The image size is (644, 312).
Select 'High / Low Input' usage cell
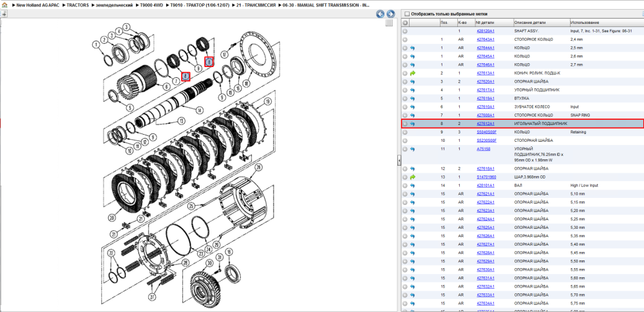585,186
